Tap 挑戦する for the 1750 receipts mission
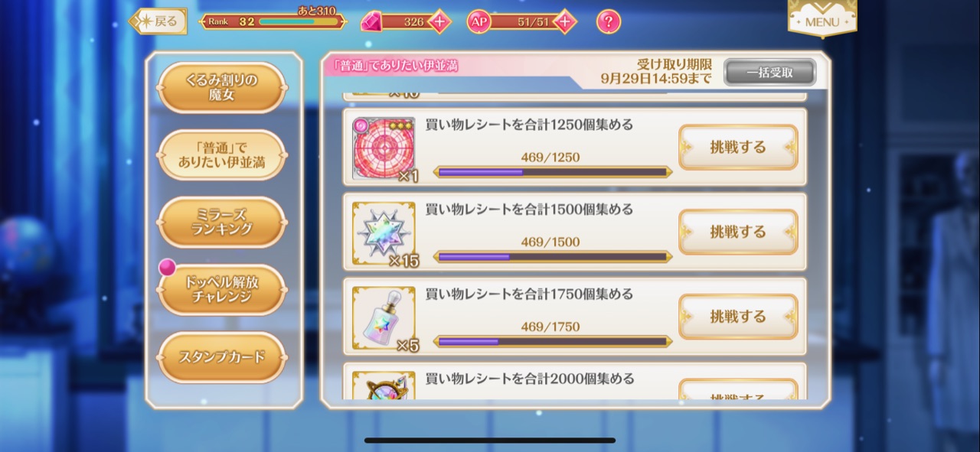The width and height of the screenshot is (980, 452). (738, 317)
